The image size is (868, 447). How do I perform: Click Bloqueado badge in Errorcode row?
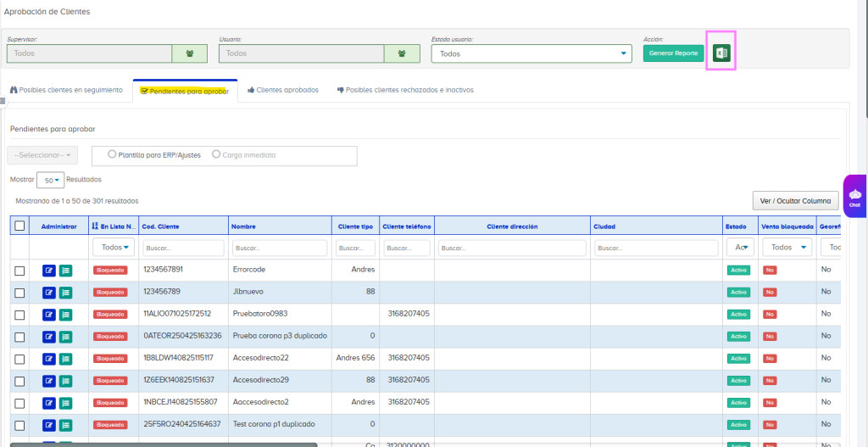click(x=110, y=271)
